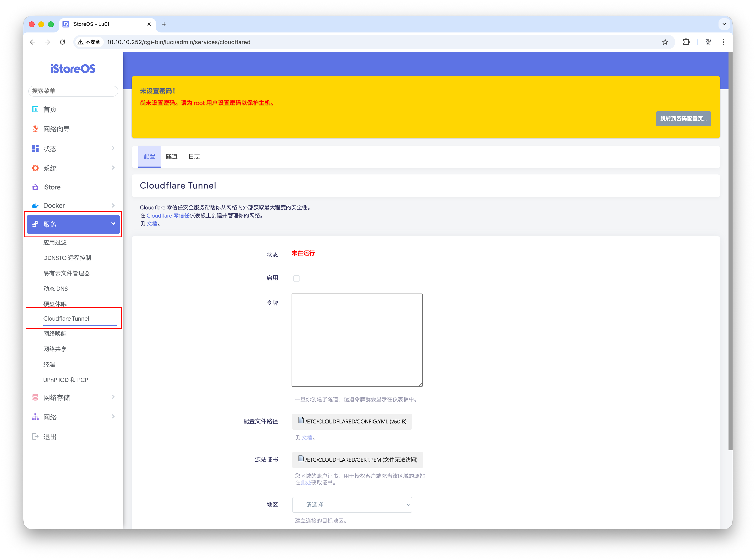
Task: Reload the page with refresh icon
Action: (62, 42)
